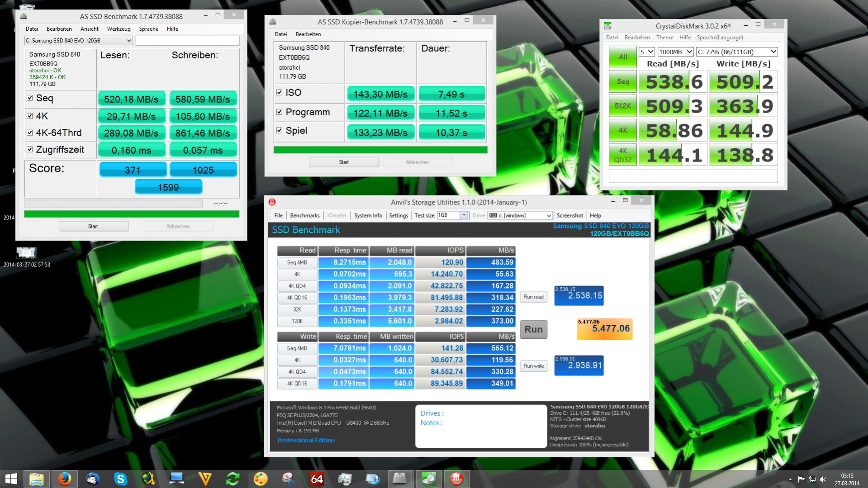Uncheck the 4K test in AS SSD Benchmark
This screenshot has width=868, height=488.
[x=30, y=116]
